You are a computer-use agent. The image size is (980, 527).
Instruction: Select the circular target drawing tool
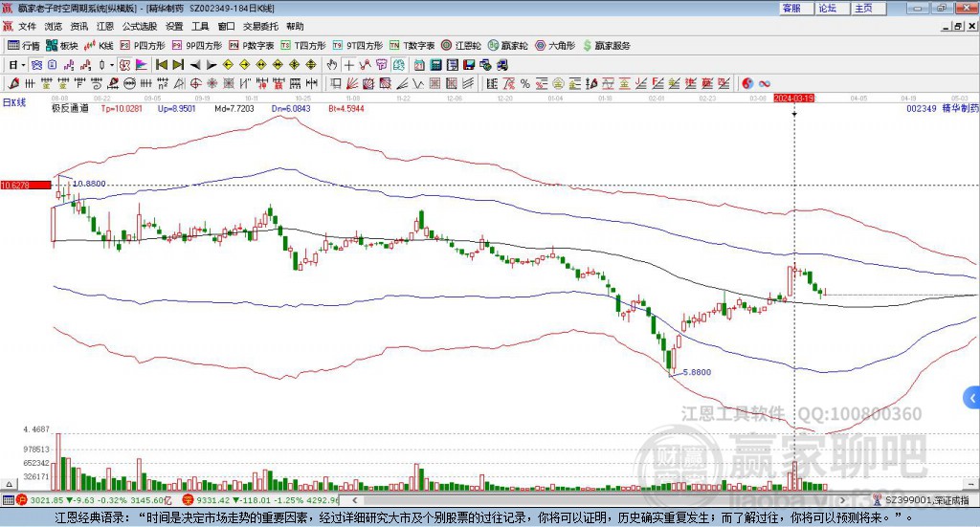[x=195, y=83]
